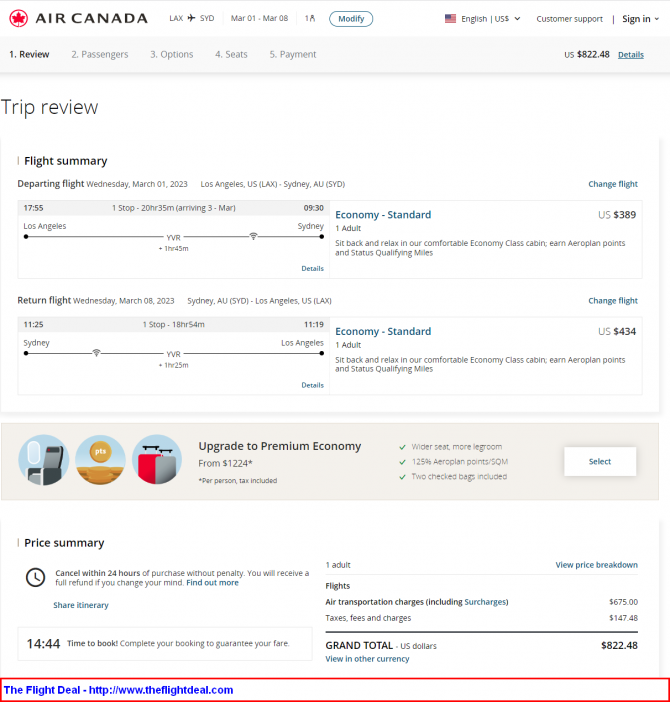670x702 pixels.
Task: Click check mark beside Two checked bags included
Action: 402,477
